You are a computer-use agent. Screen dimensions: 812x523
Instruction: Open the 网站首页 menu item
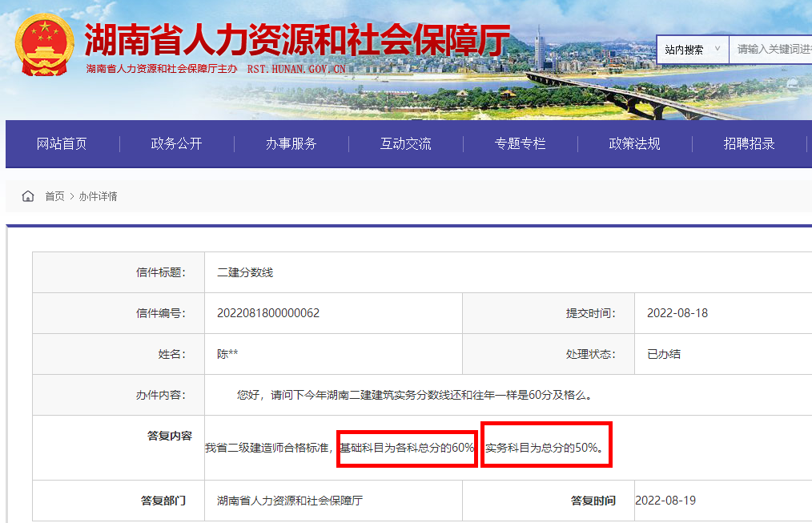(60, 144)
